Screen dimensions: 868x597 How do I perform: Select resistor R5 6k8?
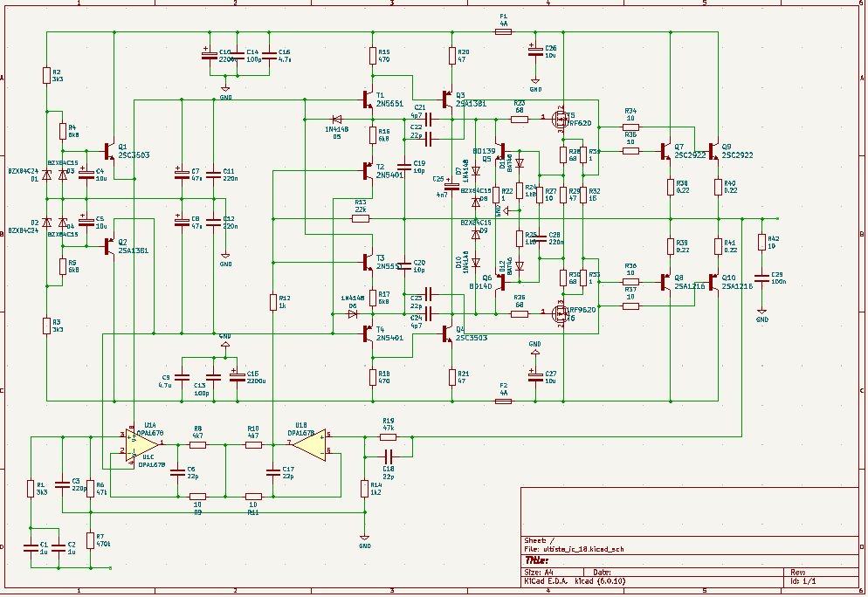[x=63, y=266]
